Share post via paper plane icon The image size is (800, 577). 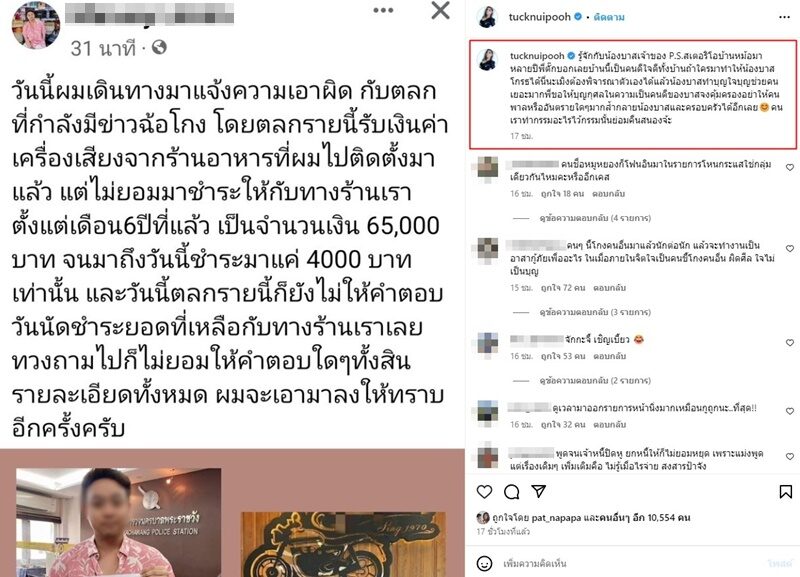tap(539, 491)
